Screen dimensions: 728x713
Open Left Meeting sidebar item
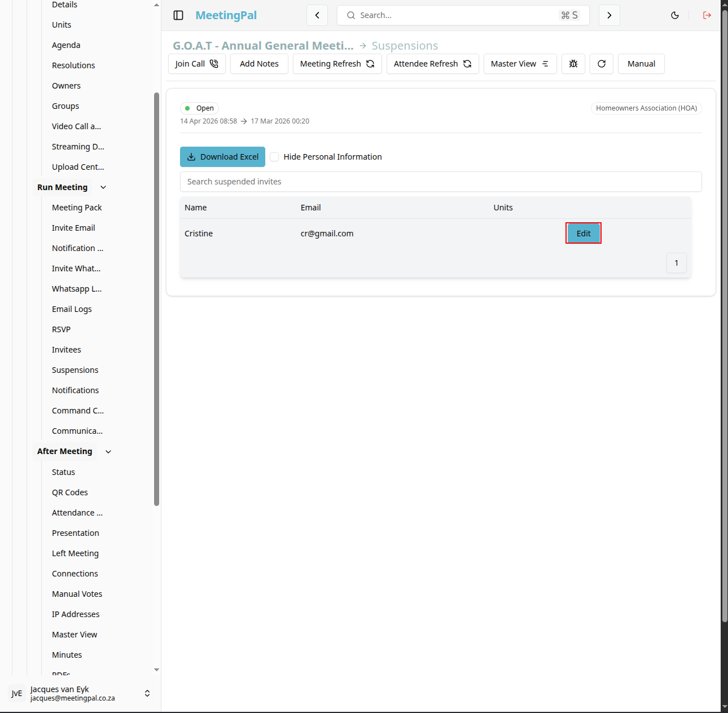[75, 553]
